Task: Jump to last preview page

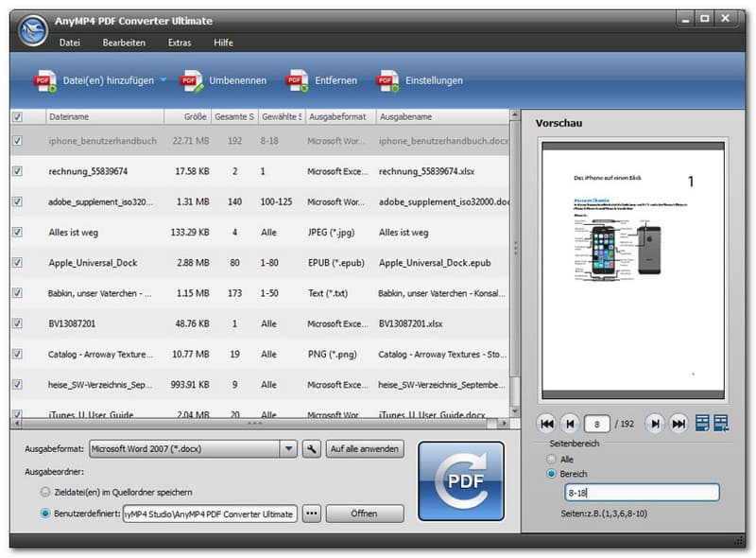Action: [679, 424]
